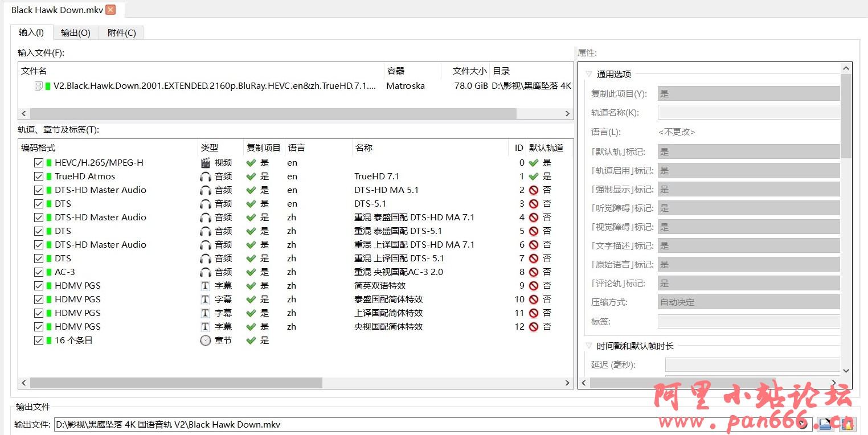
Task: Select the 重混 泰盛国配 DTS-5.1 track name
Action: click(x=398, y=231)
